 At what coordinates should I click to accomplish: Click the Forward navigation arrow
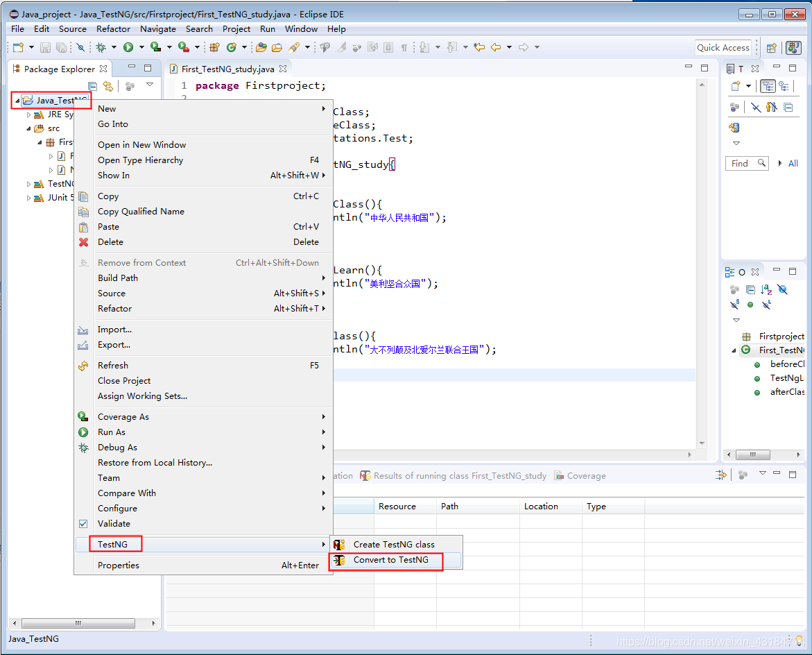[524, 47]
